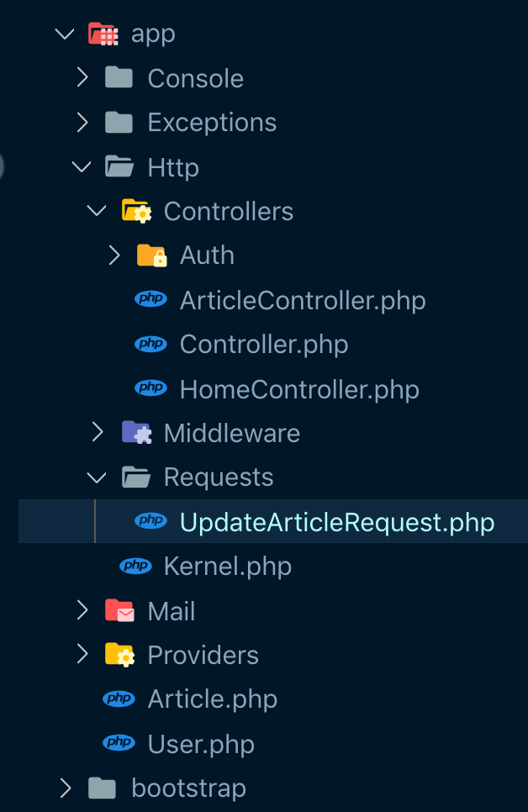Click the PHP icon beside Kernel.php
This screenshot has height=812, width=528.
135,567
